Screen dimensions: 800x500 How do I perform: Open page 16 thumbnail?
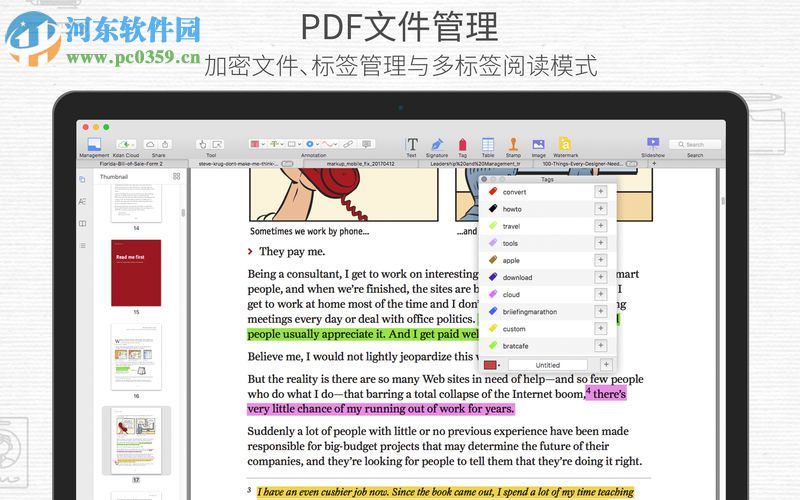[136, 357]
